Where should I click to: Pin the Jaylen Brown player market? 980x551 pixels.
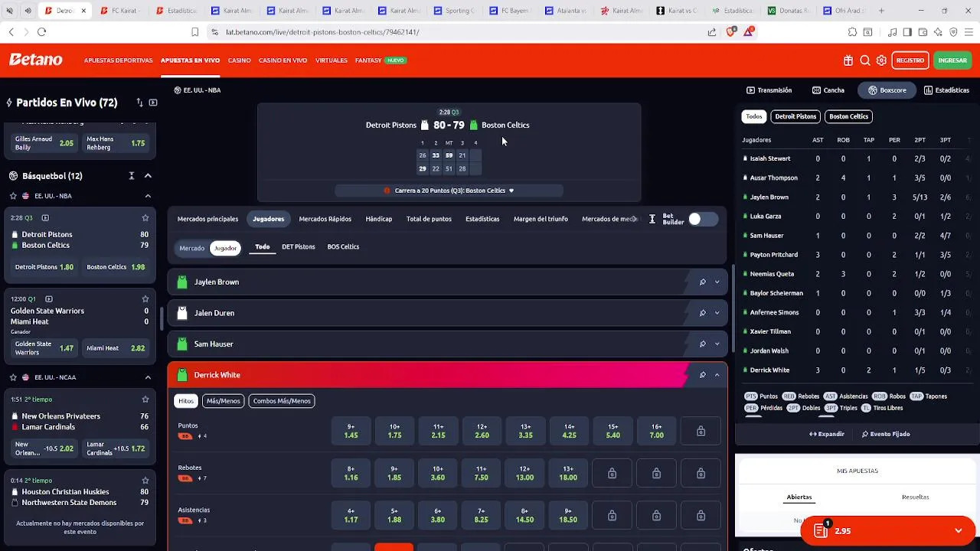tap(702, 282)
